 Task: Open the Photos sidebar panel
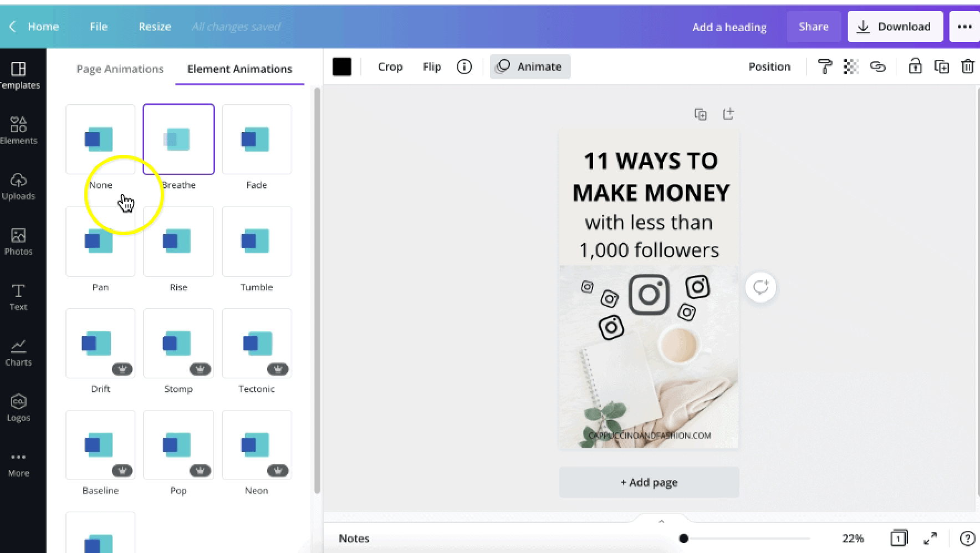19,242
